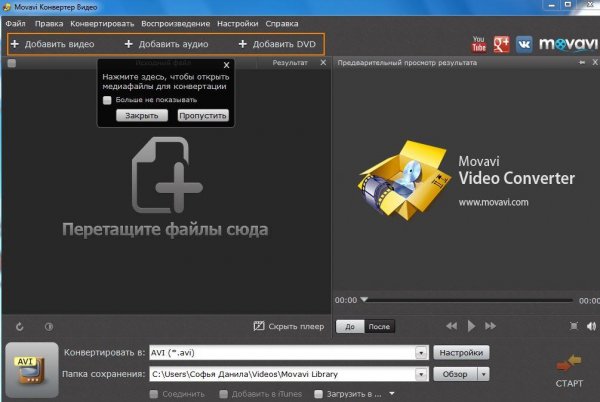
Task: Toggle Добавить в iTunes checkbox
Action: (x=223, y=394)
